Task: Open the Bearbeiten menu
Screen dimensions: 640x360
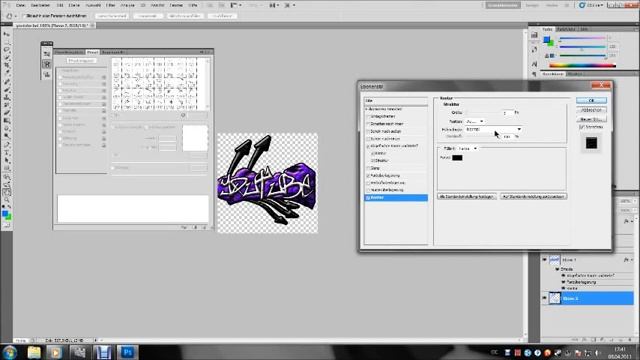Action: [40, 5]
